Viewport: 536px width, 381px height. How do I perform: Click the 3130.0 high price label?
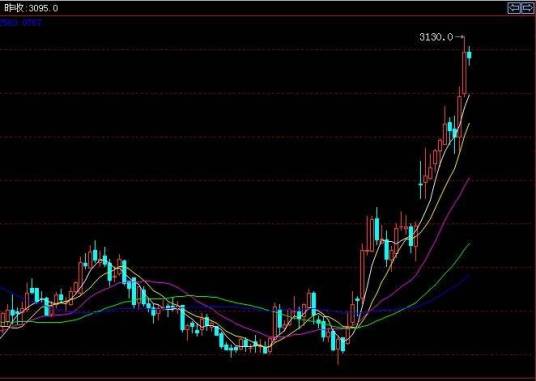[436, 37]
